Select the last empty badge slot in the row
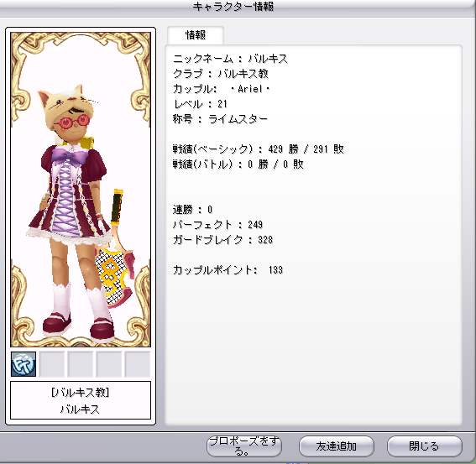The width and height of the screenshot is (476, 464). [x=138, y=364]
